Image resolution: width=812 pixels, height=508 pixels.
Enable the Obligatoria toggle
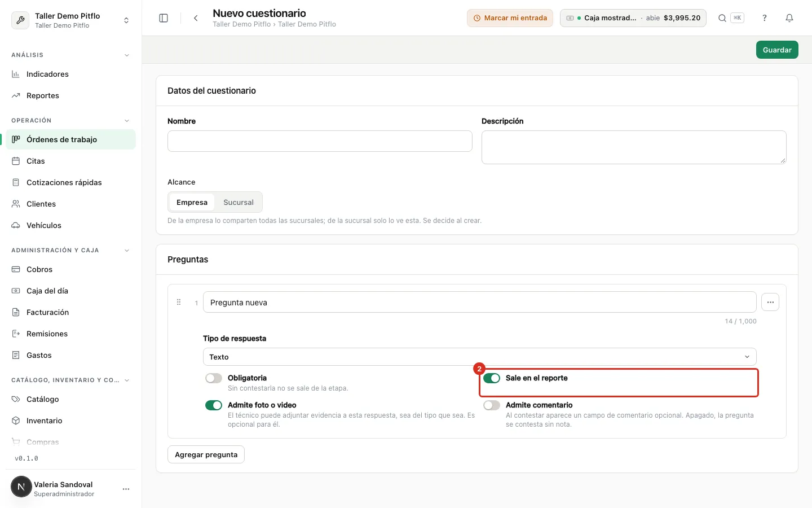214,378
